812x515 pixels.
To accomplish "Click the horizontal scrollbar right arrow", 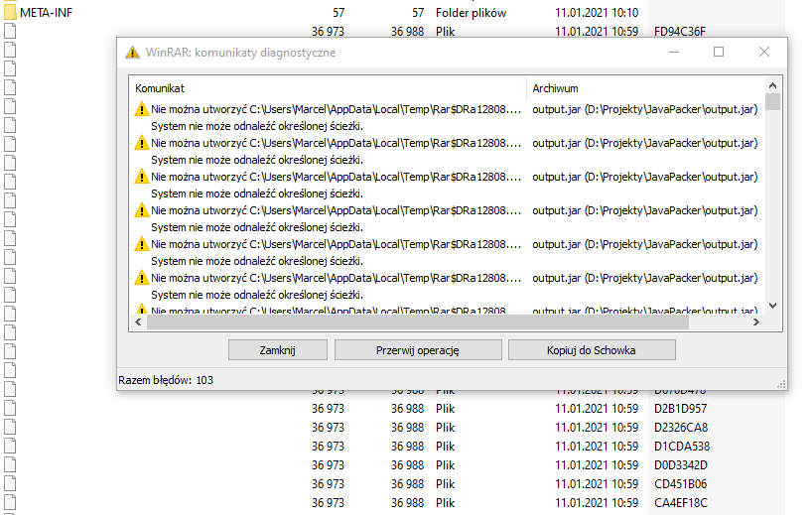I will [756, 322].
